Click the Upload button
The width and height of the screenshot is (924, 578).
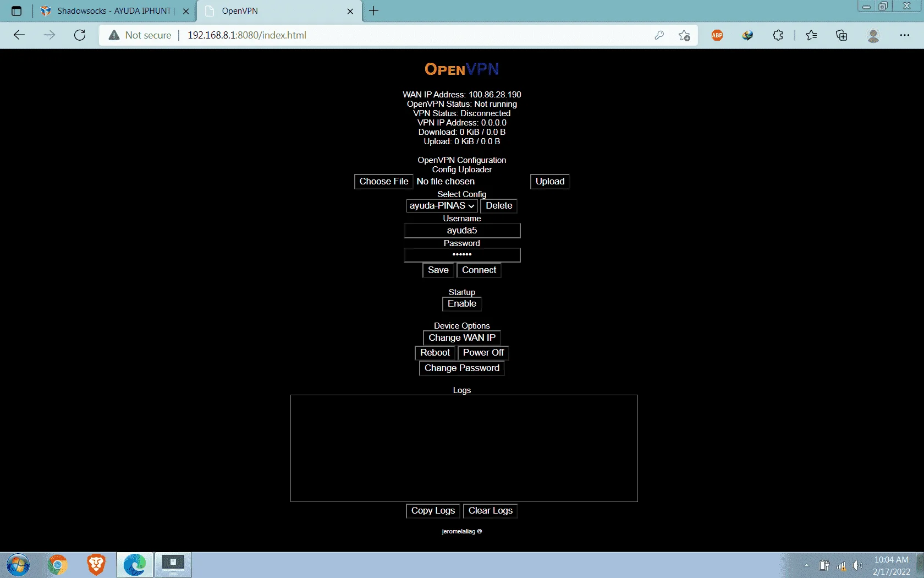coord(550,182)
